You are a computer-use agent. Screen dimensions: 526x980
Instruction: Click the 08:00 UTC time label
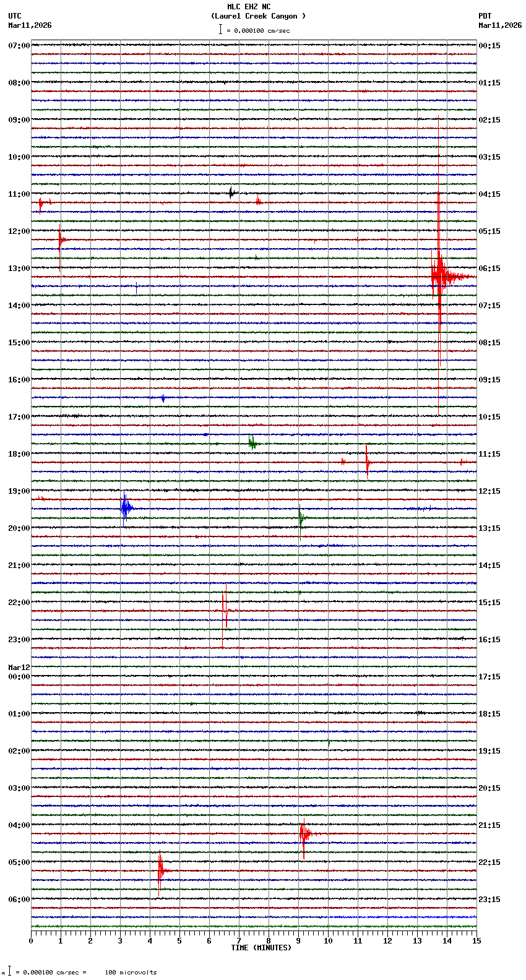pyautogui.click(x=19, y=83)
